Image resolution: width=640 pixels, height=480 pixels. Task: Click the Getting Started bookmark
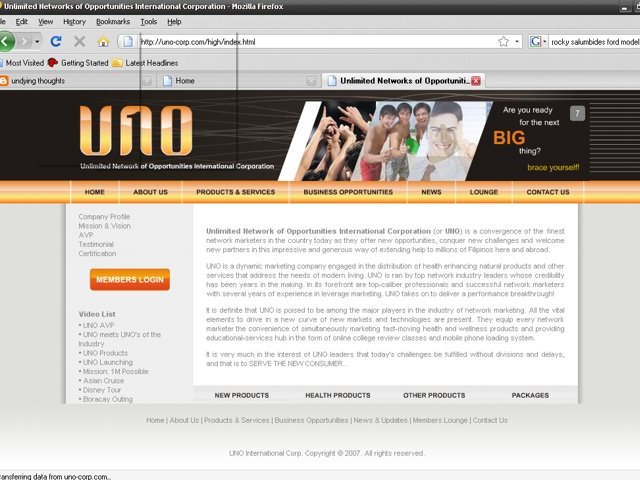pos(78,63)
